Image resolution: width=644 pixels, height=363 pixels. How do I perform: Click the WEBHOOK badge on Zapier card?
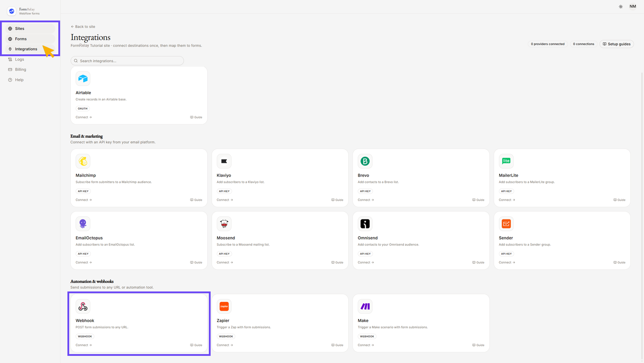226,336
